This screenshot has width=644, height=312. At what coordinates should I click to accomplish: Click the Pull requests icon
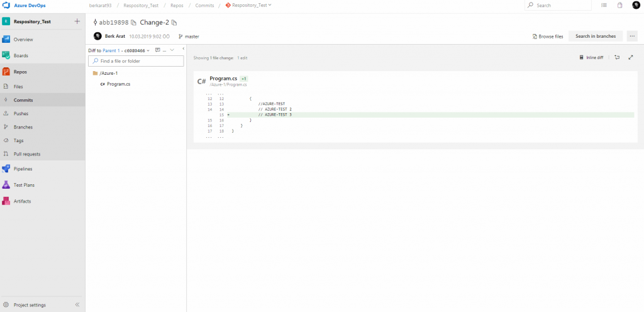[6, 154]
